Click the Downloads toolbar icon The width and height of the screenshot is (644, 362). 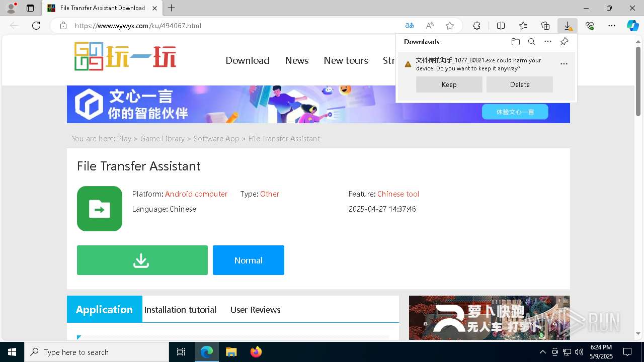point(568,26)
